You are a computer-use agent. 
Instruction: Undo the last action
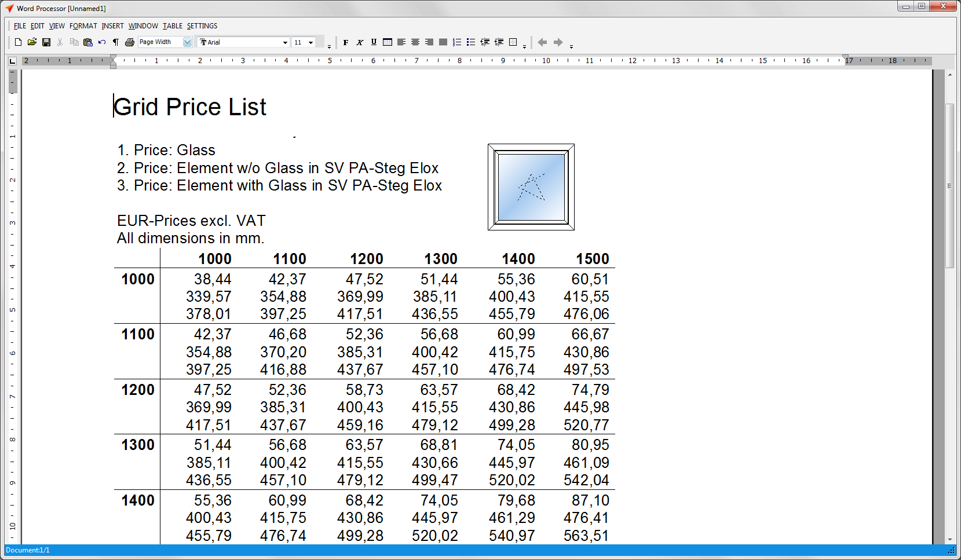pyautogui.click(x=102, y=42)
